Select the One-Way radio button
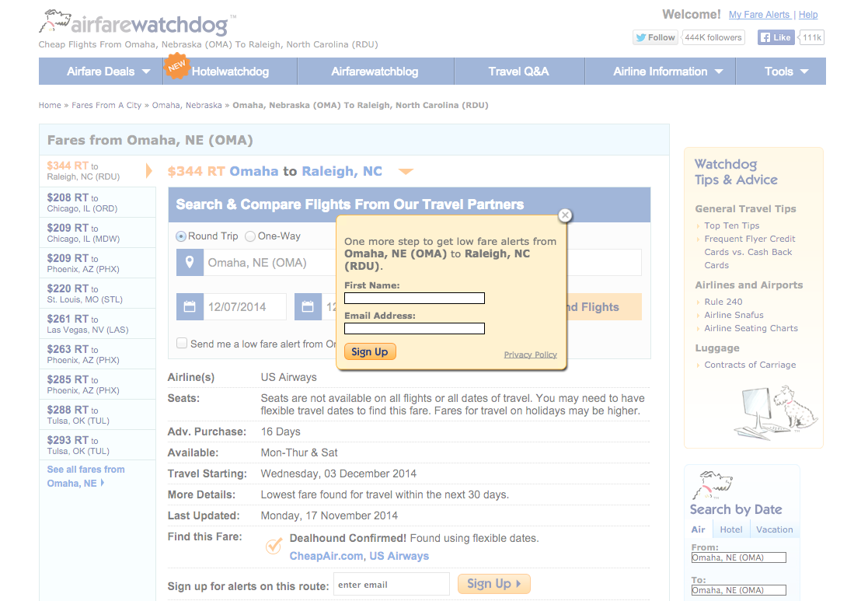The image size is (868, 601). pos(250,236)
